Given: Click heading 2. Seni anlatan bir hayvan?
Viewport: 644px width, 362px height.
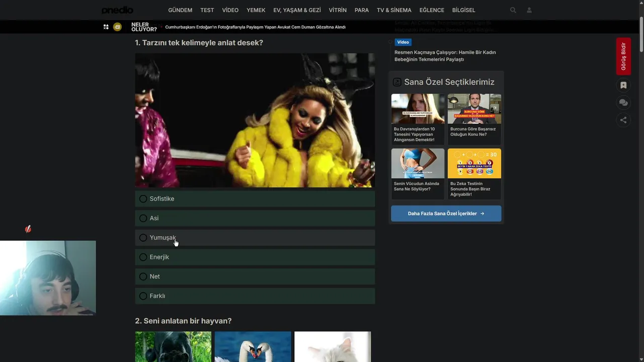Looking at the screenshot, I should coord(183,321).
